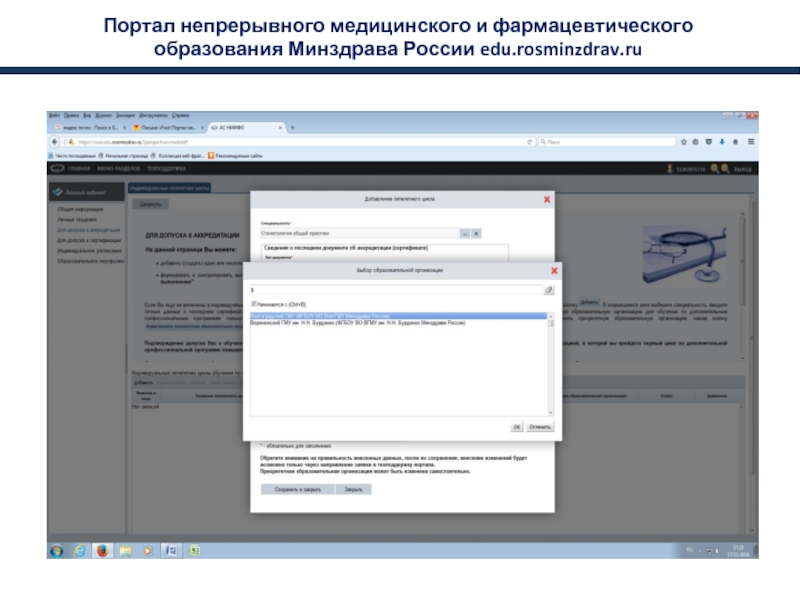The width and height of the screenshot is (800, 600).
Task: Click the browser back arrow button
Action: (x=55, y=142)
